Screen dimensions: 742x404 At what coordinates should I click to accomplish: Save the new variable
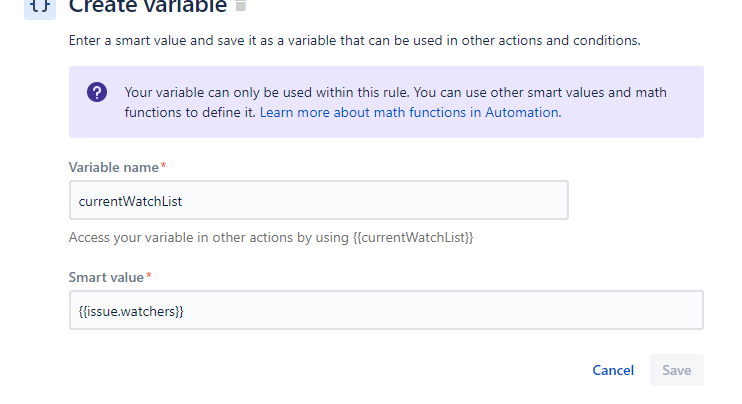(677, 370)
